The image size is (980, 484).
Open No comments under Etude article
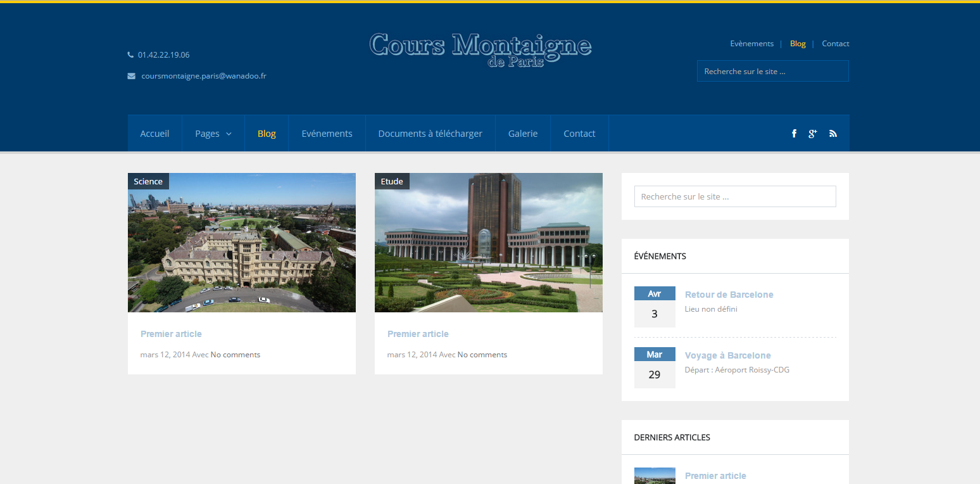pos(482,355)
